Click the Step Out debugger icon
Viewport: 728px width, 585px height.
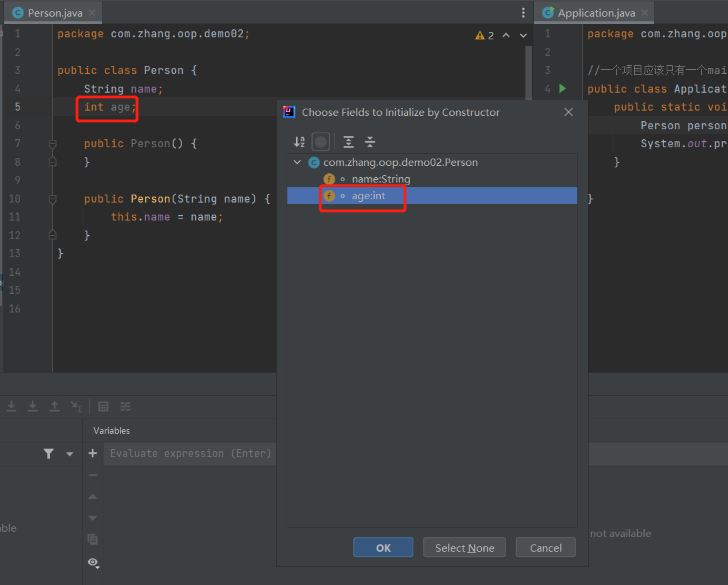pos(54,406)
